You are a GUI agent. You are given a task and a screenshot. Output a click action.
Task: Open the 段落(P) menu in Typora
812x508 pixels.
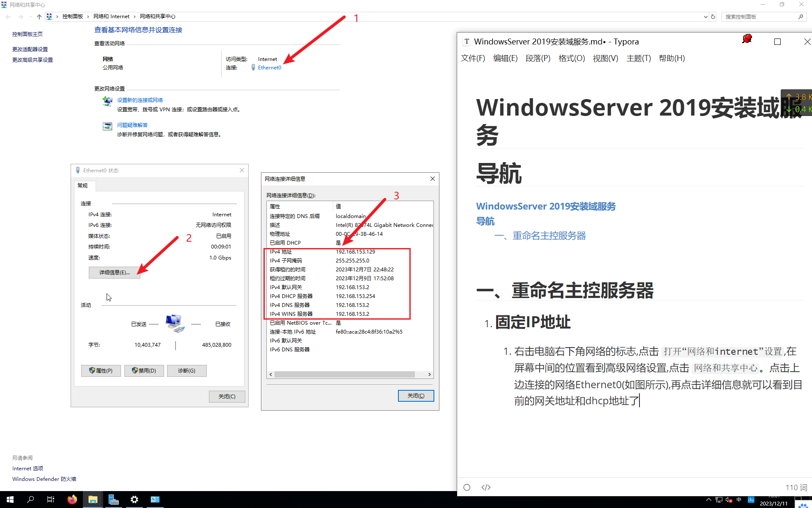tap(538, 58)
